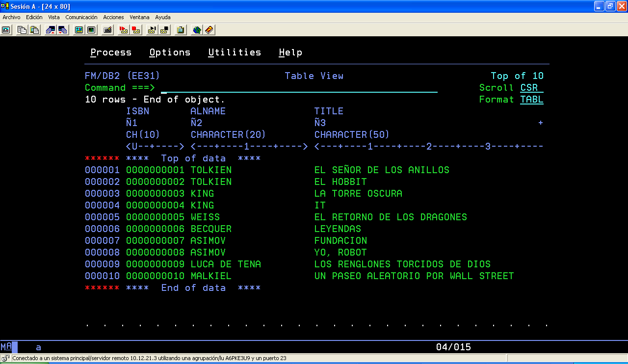Image resolution: width=628 pixels, height=364 pixels.
Task: Open the Comunicación menu
Action: 81,17
